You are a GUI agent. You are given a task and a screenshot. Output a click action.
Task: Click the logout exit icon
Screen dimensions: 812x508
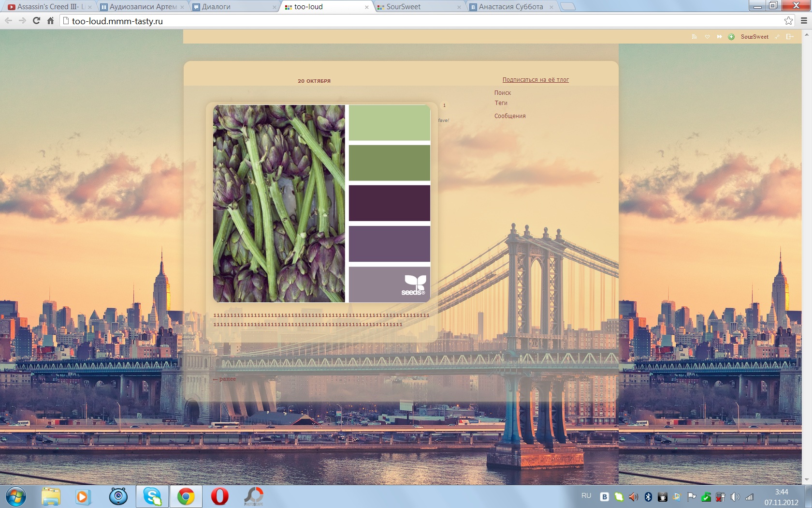790,37
